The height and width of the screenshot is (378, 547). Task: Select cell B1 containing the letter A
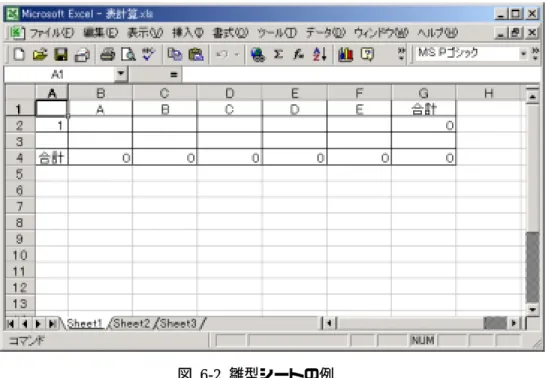100,109
